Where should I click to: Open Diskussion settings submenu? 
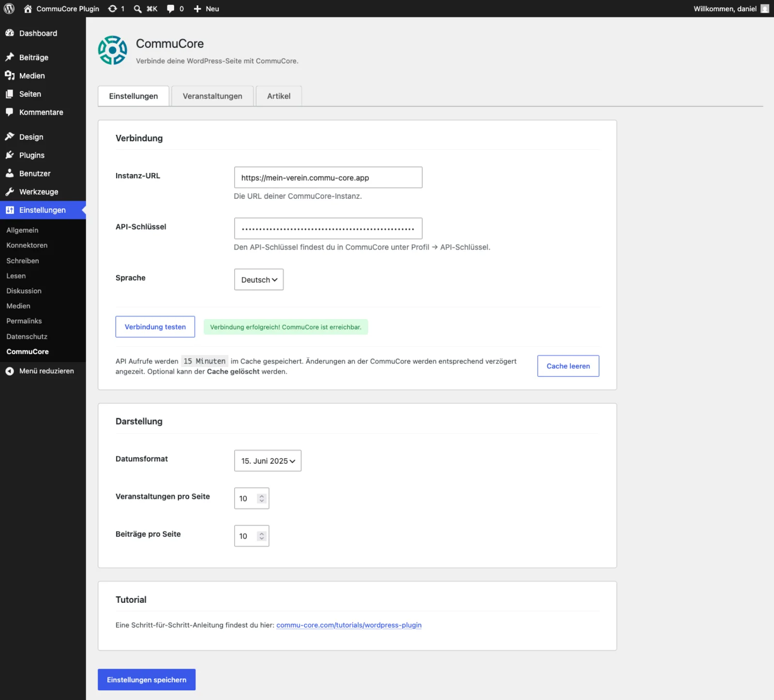pos(24,291)
